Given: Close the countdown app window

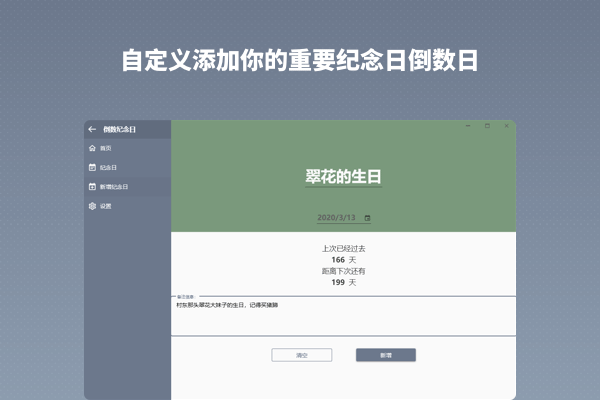Looking at the screenshot, I should coord(507,126).
